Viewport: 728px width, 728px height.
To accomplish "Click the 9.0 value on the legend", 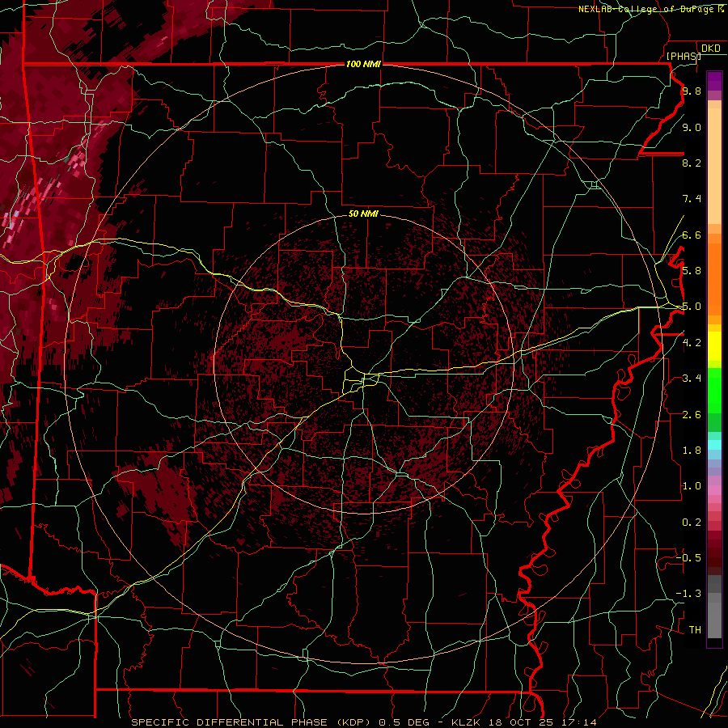I will [692, 127].
